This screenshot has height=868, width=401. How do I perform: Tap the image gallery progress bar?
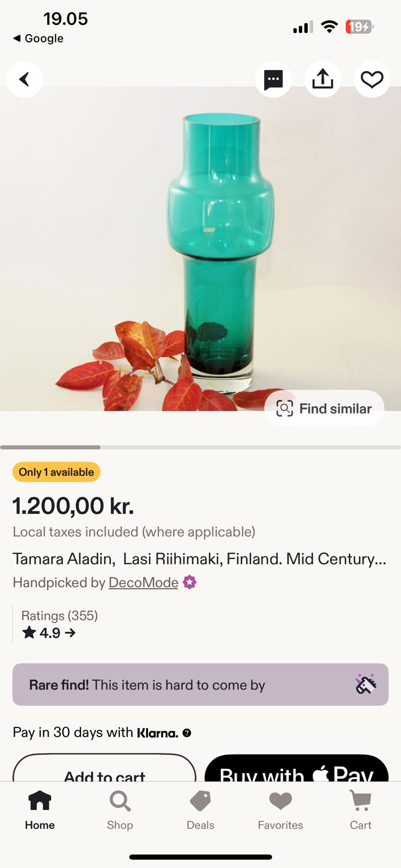pyautogui.click(x=200, y=448)
